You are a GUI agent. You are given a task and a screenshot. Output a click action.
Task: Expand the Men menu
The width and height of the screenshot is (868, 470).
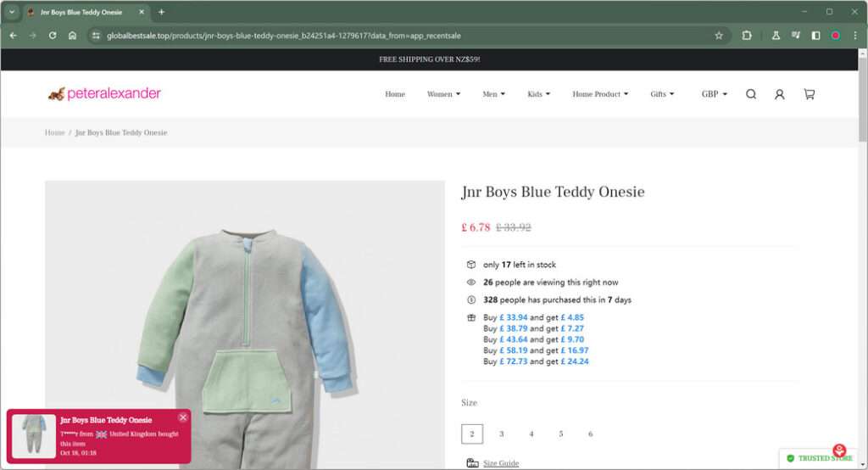click(x=494, y=94)
